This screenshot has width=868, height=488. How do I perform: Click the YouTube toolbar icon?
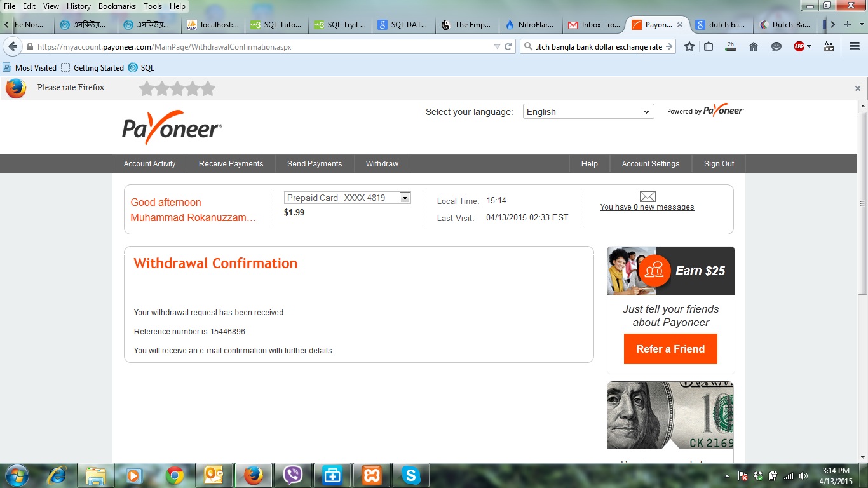tap(829, 46)
